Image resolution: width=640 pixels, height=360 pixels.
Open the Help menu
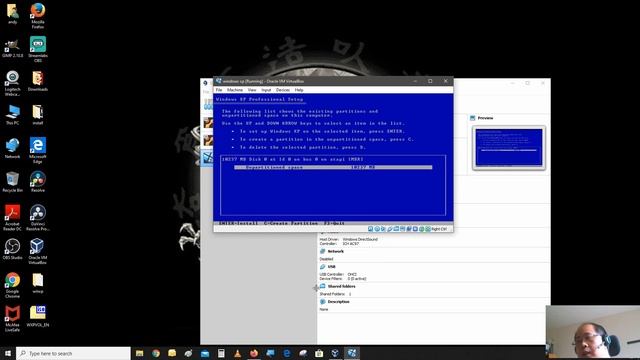tap(299, 90)
